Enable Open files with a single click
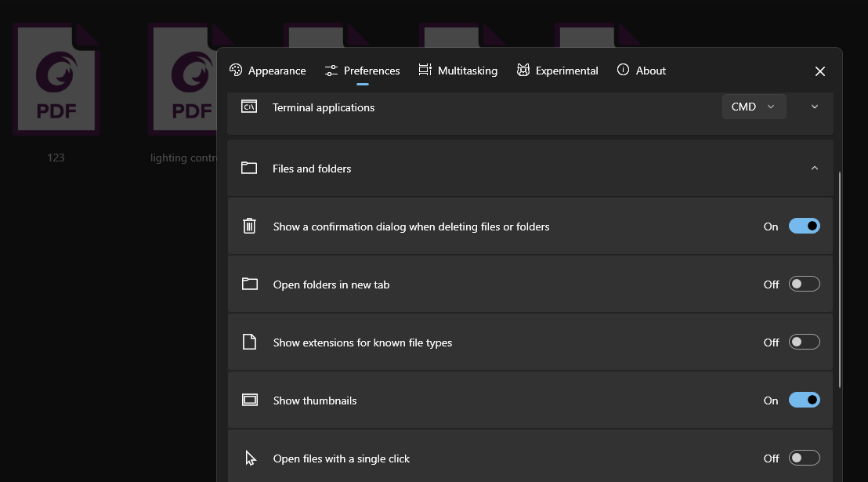Viewport: 868px width, 482px height. [x=804, y=458]
